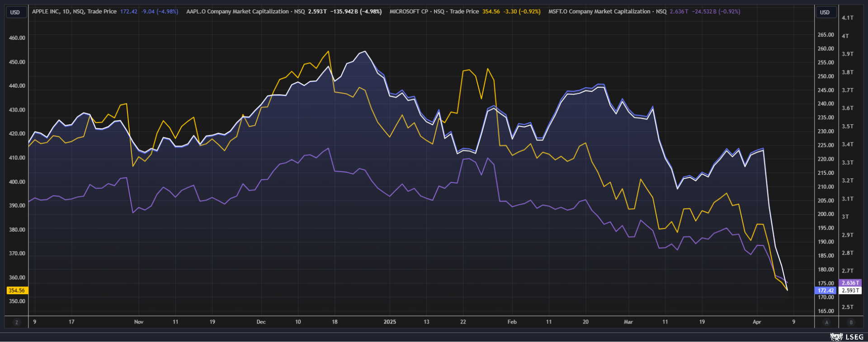
Task: Click the 430.00 label on the price scale
Action: [x=17, y=110]
